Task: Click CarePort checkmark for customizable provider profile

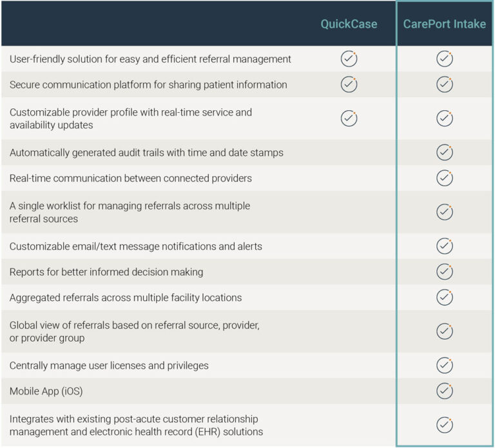Action: [x=445, y=119]
